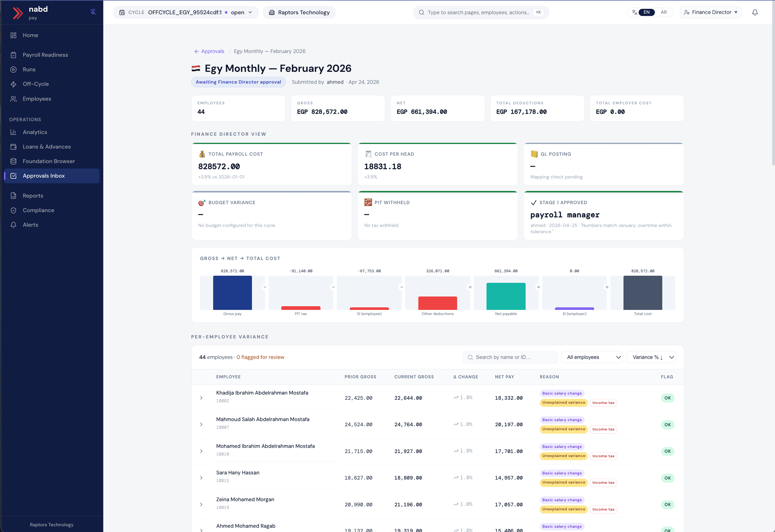Click Income tax tag in Khadija row
Viewport: 775px width, 532px height.
click(603, 403)
